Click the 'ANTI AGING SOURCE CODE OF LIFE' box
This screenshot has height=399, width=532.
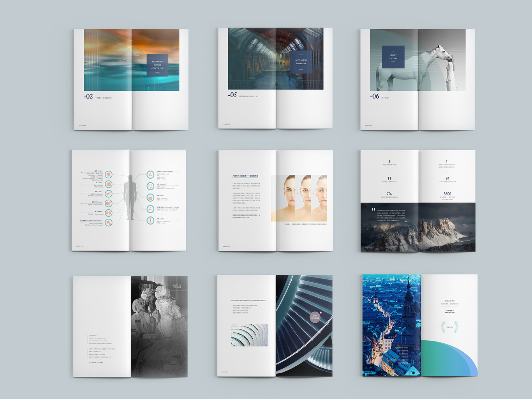(157, 65)
